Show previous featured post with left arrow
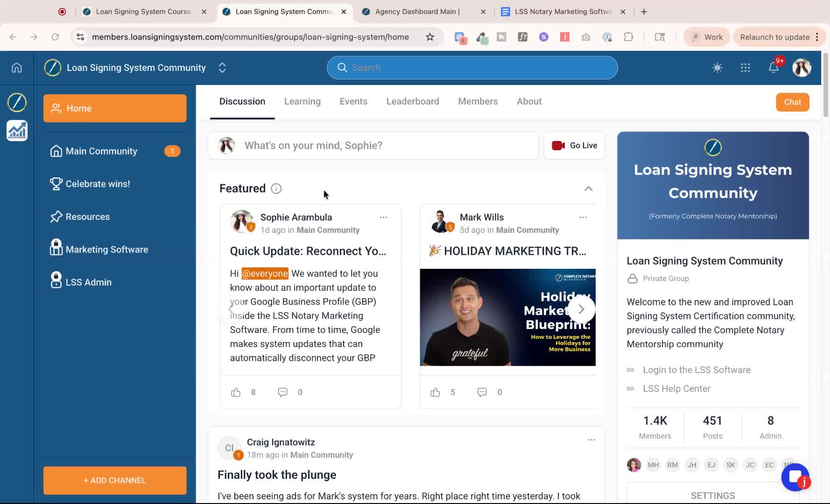830x504 pixels. tap(231, 309)
